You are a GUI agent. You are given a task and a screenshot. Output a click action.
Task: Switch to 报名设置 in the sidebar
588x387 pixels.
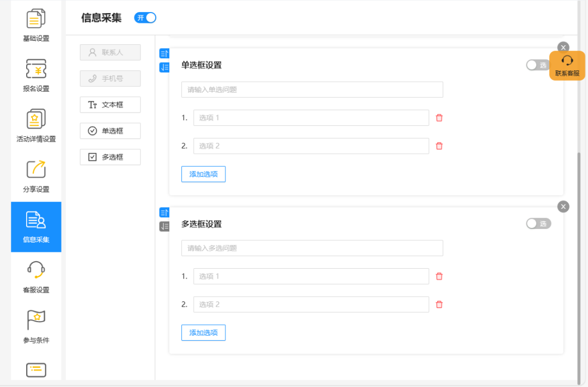[x=36, y=75]
